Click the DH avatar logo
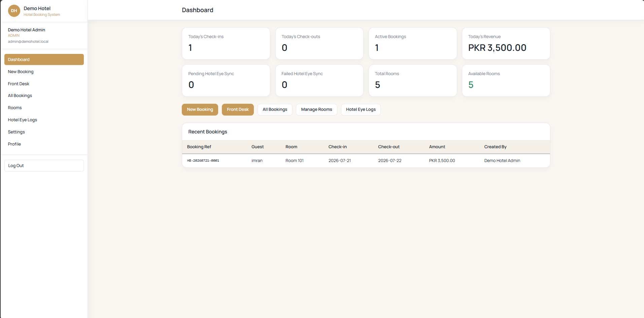 (14, 11)
